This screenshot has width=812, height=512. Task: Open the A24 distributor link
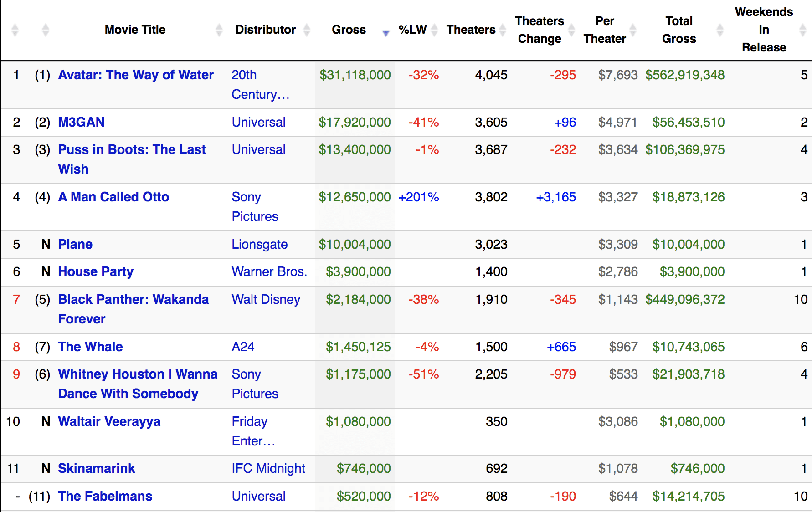coord(243,347)
